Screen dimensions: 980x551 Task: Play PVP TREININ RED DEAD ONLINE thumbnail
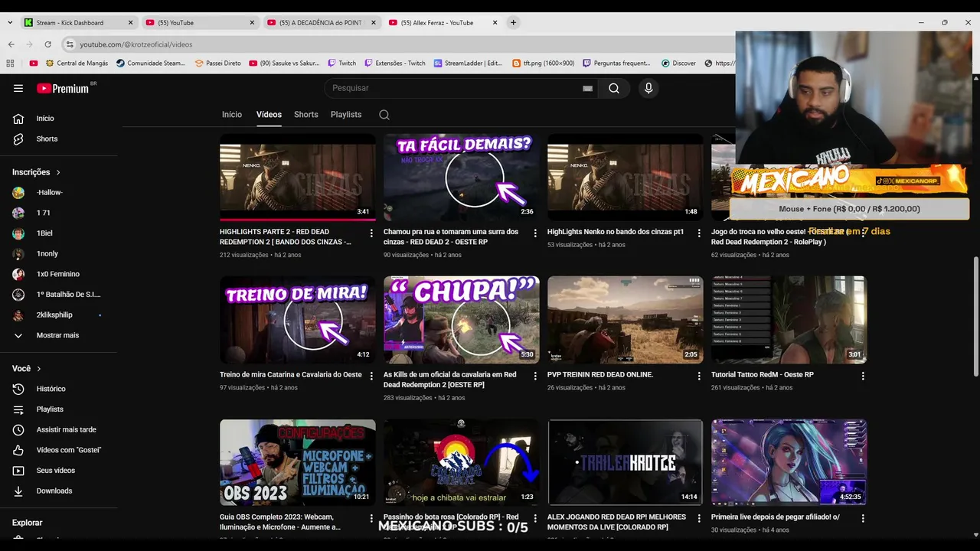pos(625,320)
